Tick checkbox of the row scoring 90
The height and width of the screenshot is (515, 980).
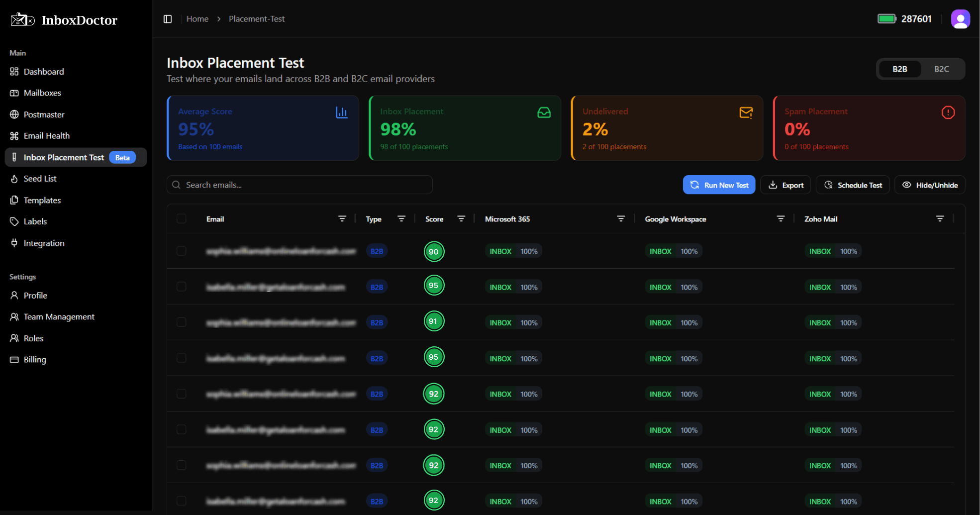point(182,251)
